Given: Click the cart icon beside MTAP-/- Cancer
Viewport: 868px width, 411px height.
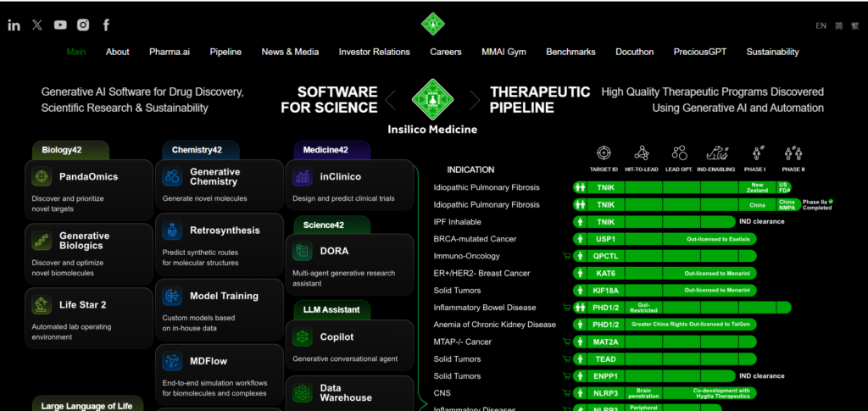Looking at the screenshot, I should click(x=566, y=342).
